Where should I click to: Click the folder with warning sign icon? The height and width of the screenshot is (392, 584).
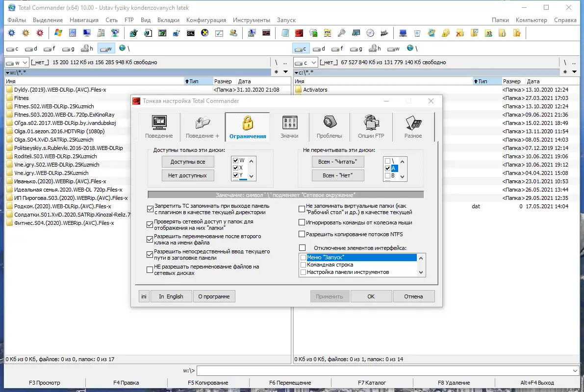click(446, 33)
